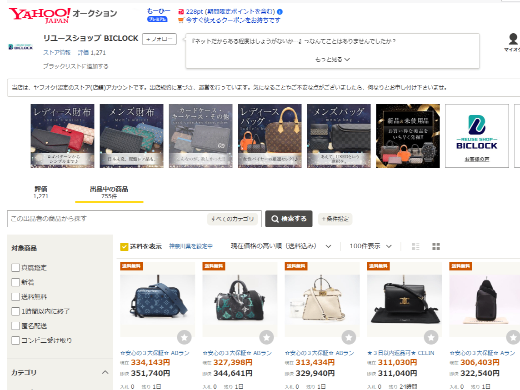
Task: Open the card case and key case banner
Action: pos(201,136)
